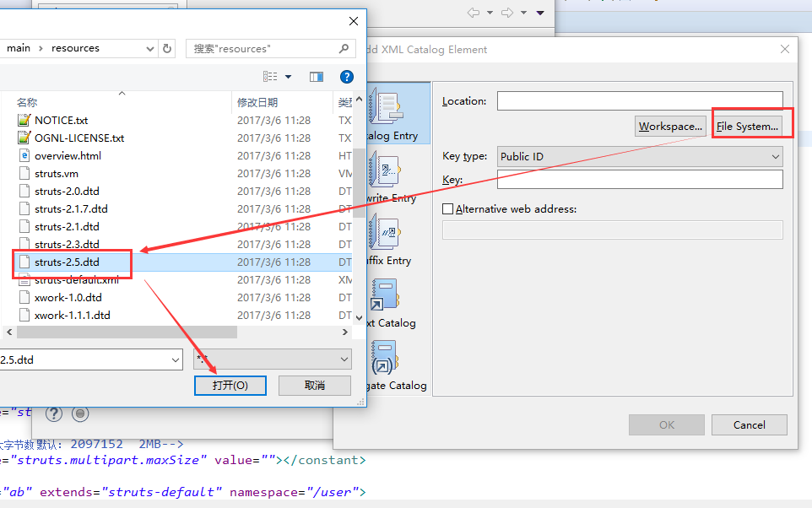
Task: Select xwork-1.1.1.dtd file
Action: (x=72, y=315)
